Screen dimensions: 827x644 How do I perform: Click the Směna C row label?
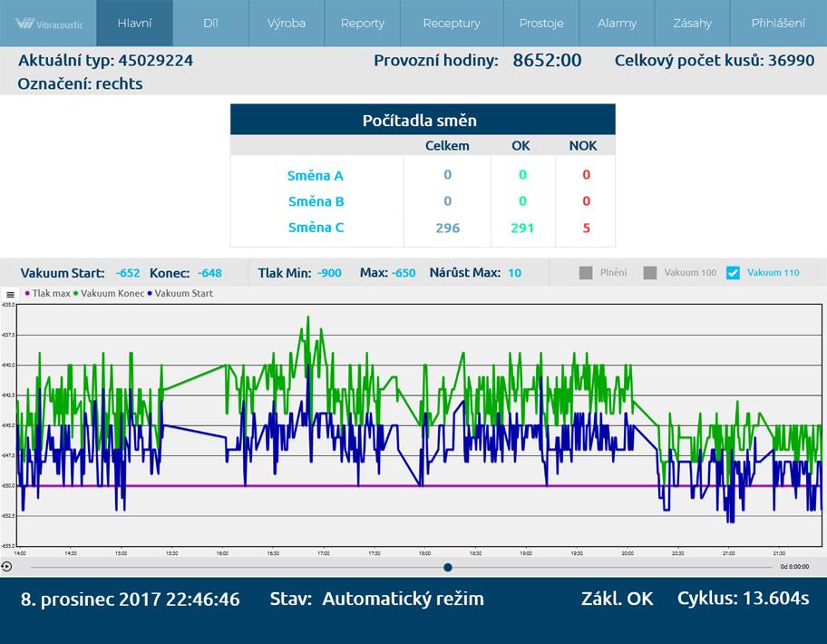316,228
